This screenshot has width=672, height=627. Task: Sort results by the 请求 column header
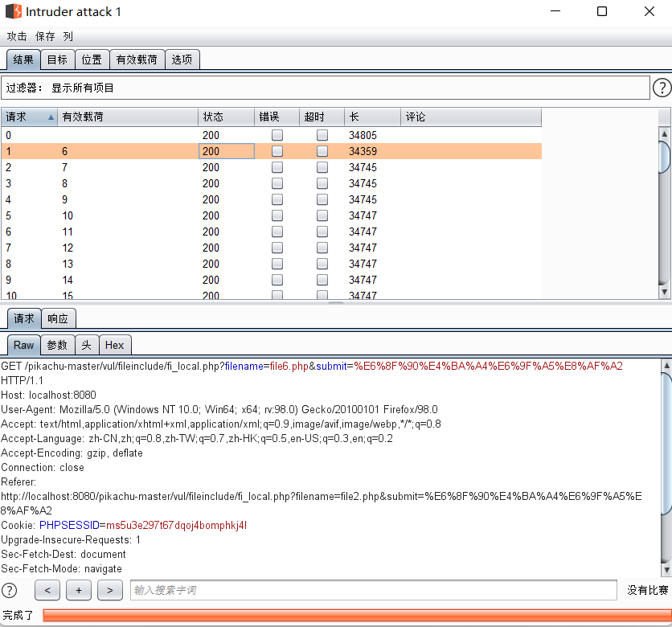coord(29,117)
